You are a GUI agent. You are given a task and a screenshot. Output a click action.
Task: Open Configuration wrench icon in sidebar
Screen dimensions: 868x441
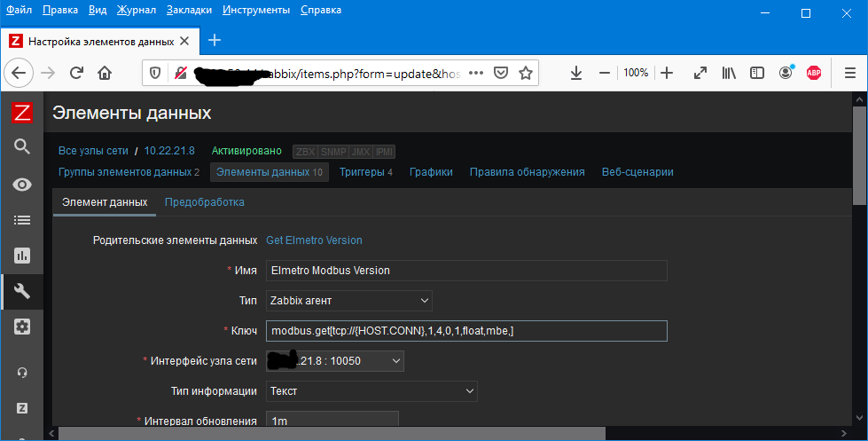22,291
